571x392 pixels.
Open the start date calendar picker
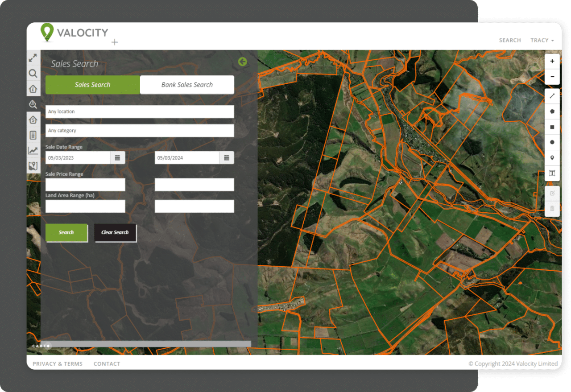pos(117,157)
